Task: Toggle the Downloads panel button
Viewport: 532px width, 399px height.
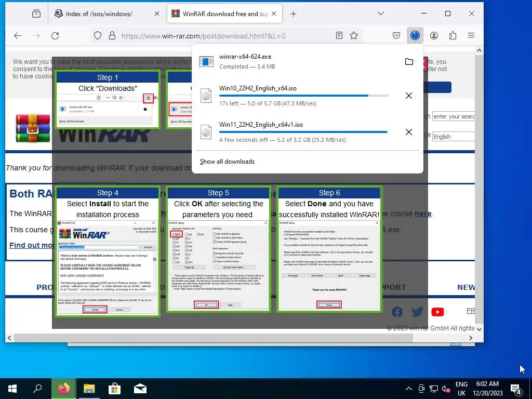Action: (415, 35)
